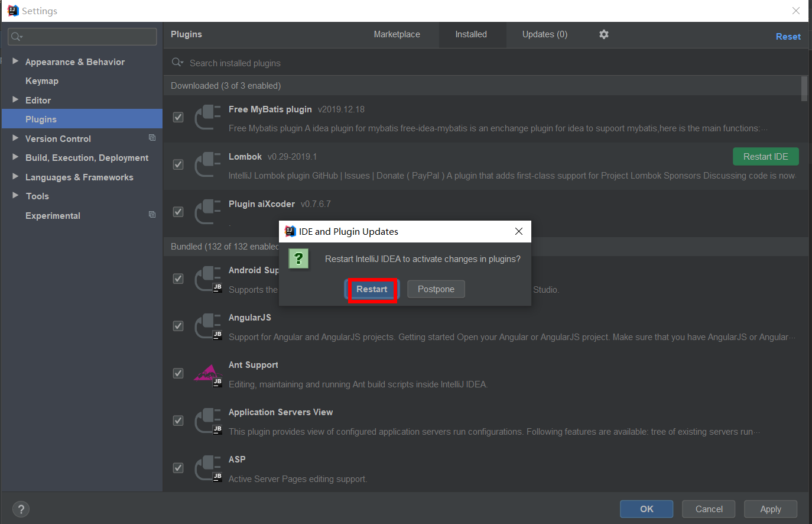Uncheck the Ant Support plugin
Viewport: 812px width, 524px height.
tap(178, 373)
